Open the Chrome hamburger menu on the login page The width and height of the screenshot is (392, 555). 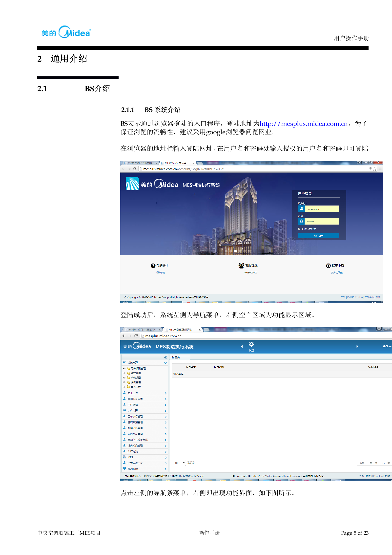[380, 169]
